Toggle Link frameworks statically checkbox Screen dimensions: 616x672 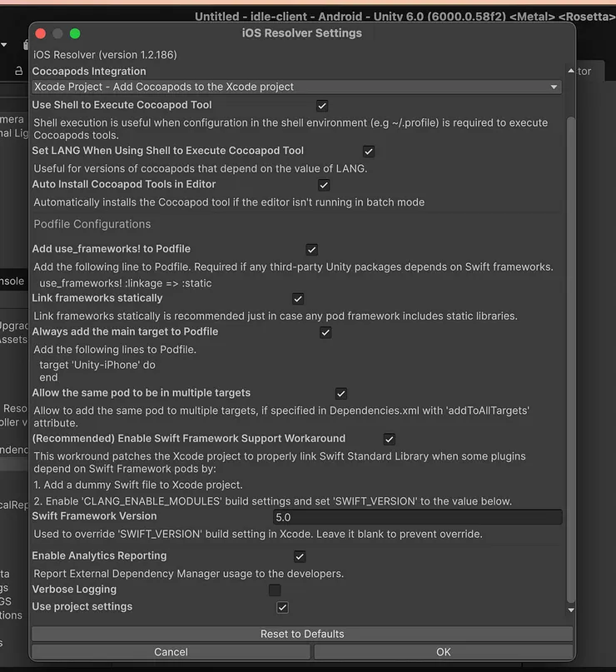(298, 299)
